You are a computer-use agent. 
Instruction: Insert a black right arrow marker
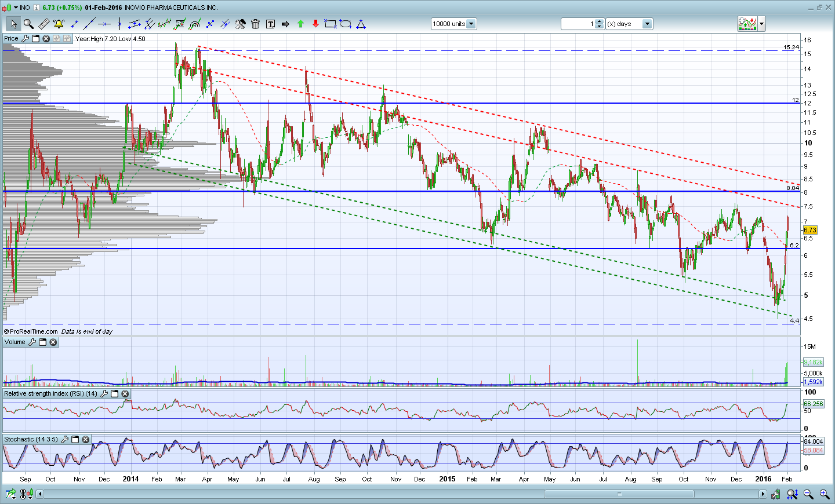click(285, 24)
